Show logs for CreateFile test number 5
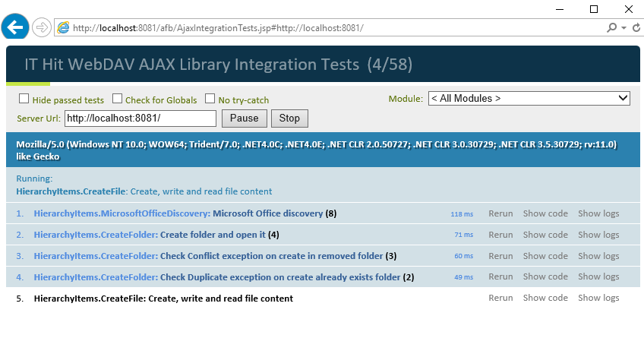Screen dimensions: 644x357 [598, 298]
